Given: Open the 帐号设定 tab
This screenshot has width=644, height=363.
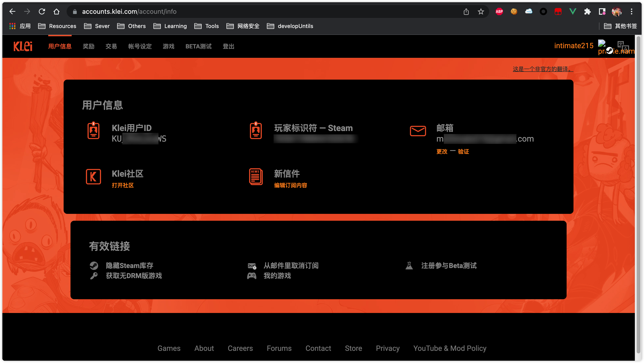Looking at the screenshot, I should 140,46.
